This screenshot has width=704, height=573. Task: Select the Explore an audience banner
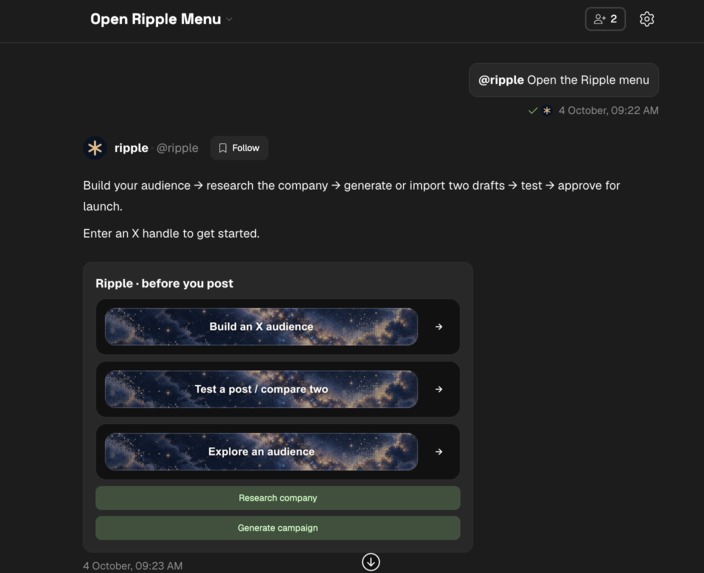coord(261,451)
